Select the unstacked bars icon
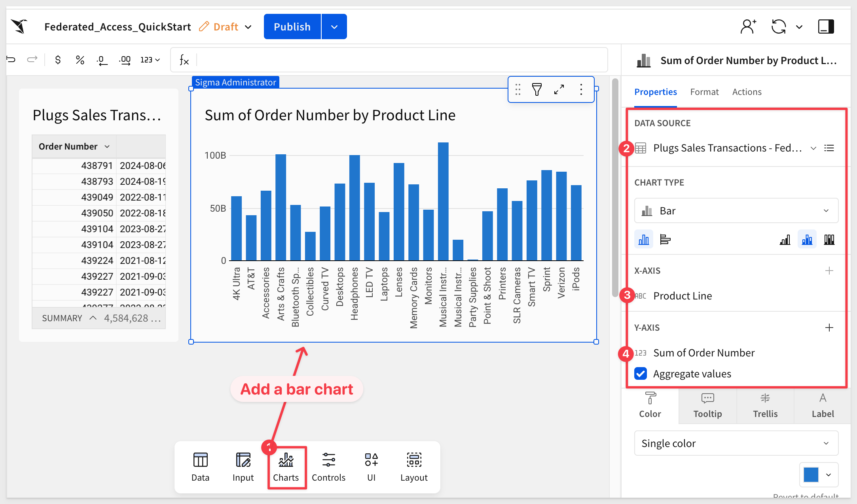This screenshot has height=504, width=857. tap(785, 239)
